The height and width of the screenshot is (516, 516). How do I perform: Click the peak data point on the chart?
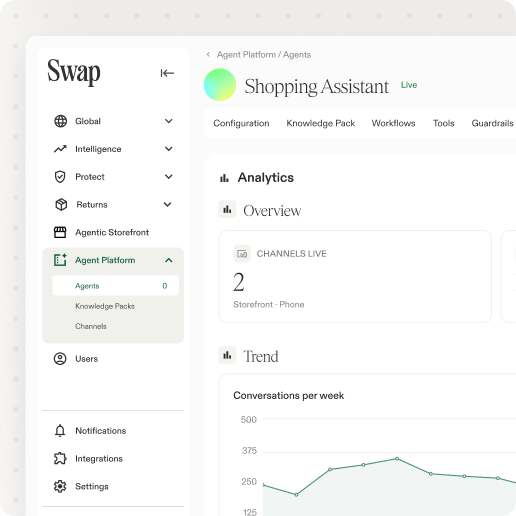click(397, 459)
